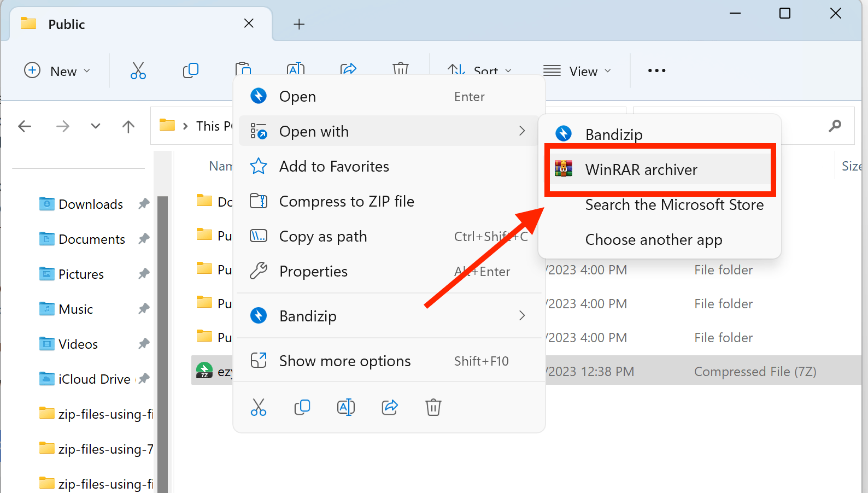Choose Copy as path

389,237
